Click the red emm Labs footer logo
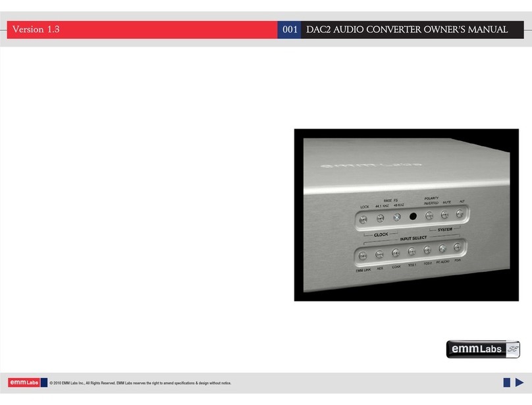This screenshot has height=405, width=532. [x=24, y=382]
